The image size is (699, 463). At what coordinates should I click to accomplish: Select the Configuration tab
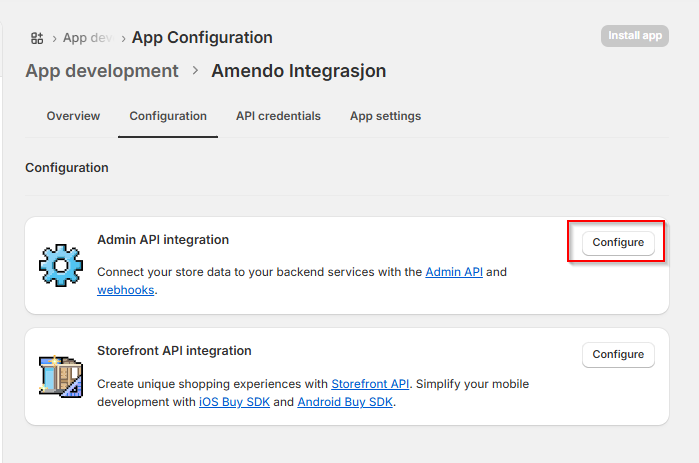[168, 116]
